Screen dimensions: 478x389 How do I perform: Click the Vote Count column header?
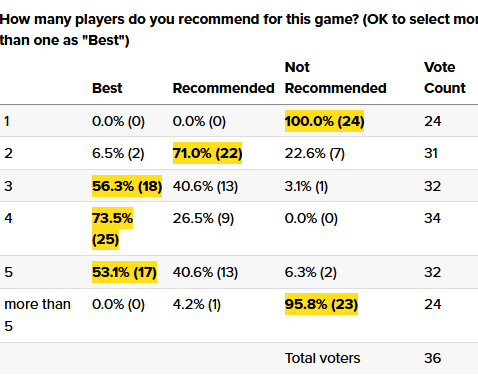[445, 78]
